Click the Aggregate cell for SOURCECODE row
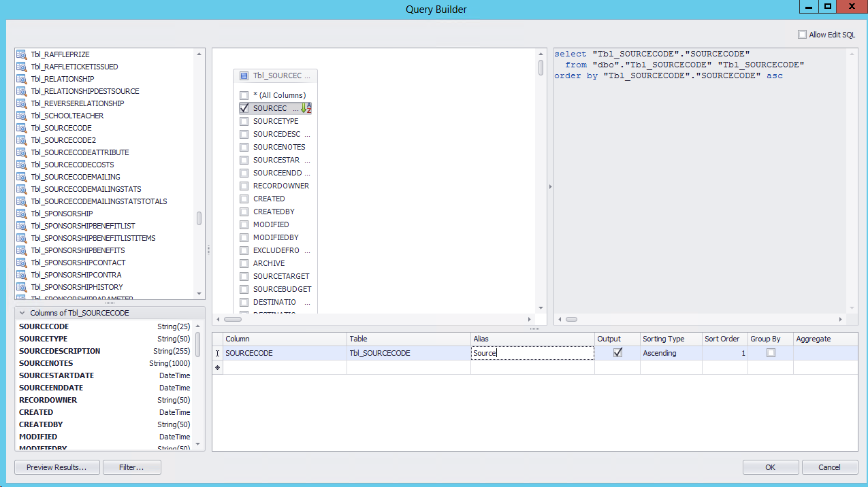Image resolution: width=868 pixels, height=487 pixels. (825, 353)
